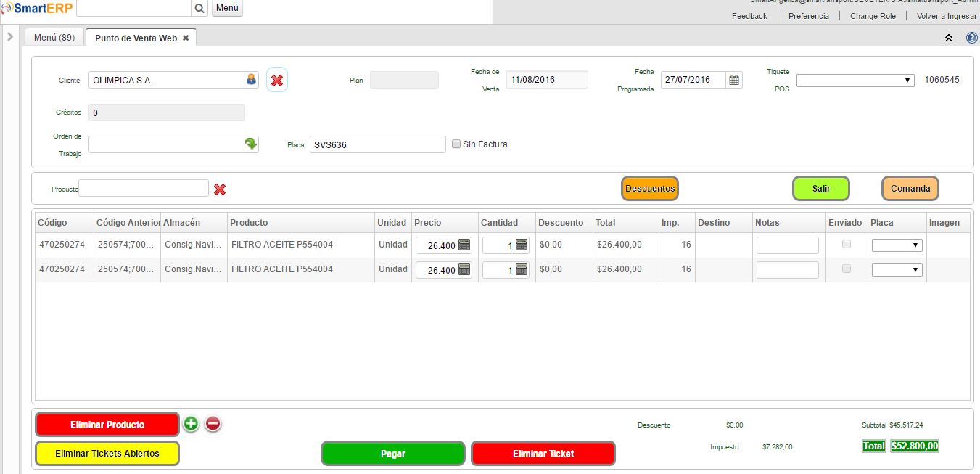The width and height of the screenshot is (980, 474).
Task: Focus the Producto input field
Action: tap(144, 188)
